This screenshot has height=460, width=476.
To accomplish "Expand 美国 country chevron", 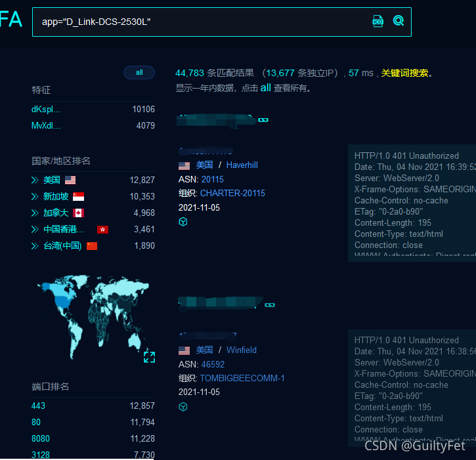I will pyautogui.click(x=35, y=180).
